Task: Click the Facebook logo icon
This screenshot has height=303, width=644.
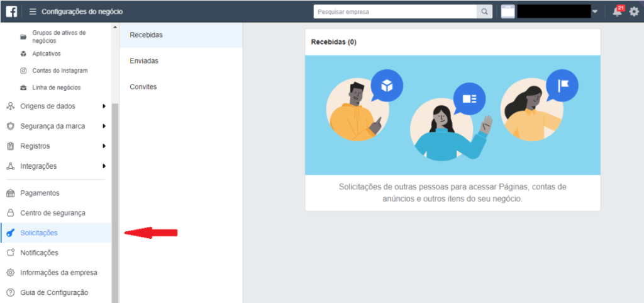Action: [x=11, y=11]
